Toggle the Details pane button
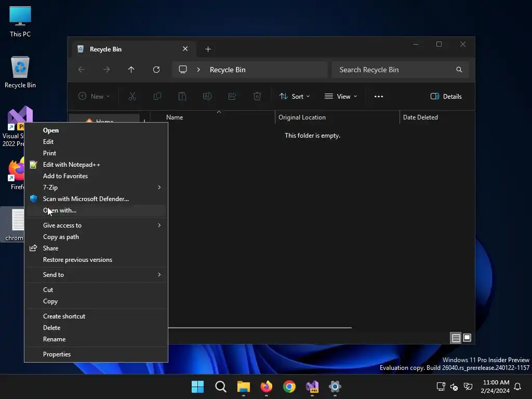532x399 pixels. coord(446,96)
